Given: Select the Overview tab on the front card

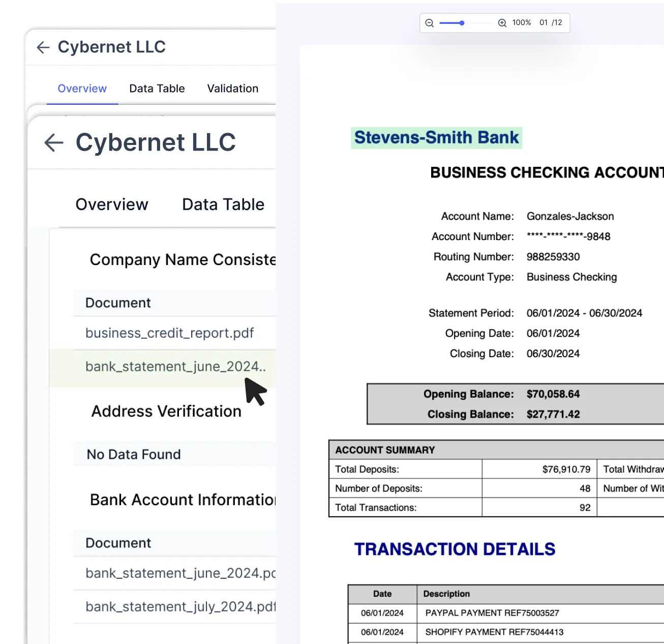Looking at the screenshot, I should click(x=112, y=204).
